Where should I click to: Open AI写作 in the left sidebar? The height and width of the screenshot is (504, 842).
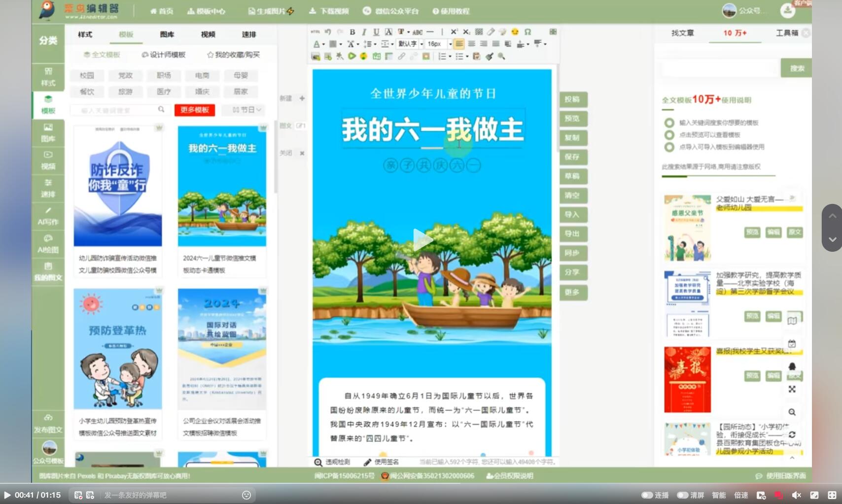click(48, 216)
